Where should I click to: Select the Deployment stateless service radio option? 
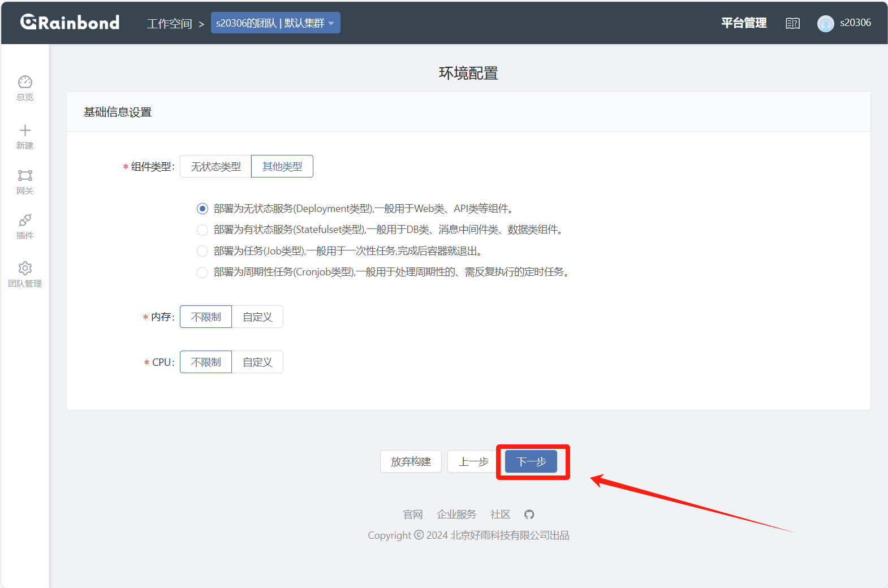tap(202, 209)
